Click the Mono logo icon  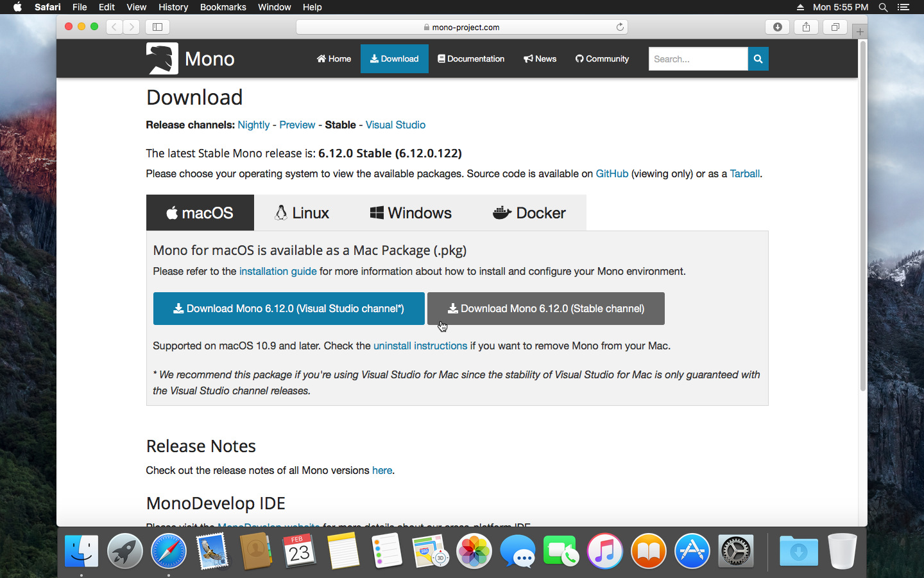coord(162,58)
